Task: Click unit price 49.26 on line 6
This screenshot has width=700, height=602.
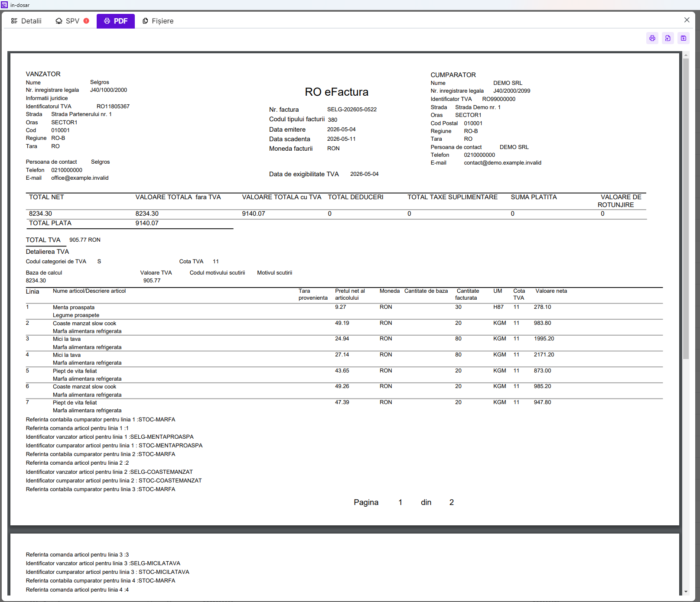Action: [x=342, y=386]
